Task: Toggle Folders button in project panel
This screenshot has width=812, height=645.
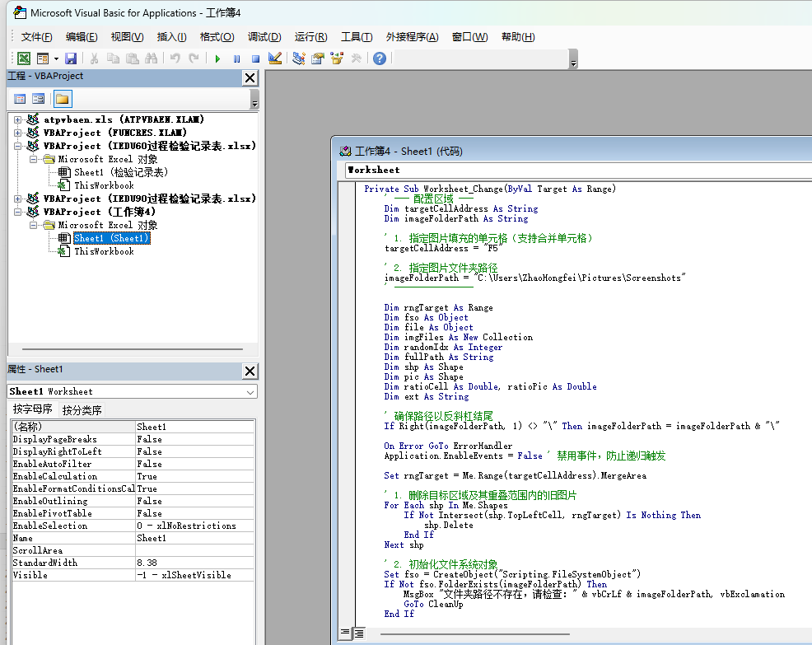Action: coord(63,100)
